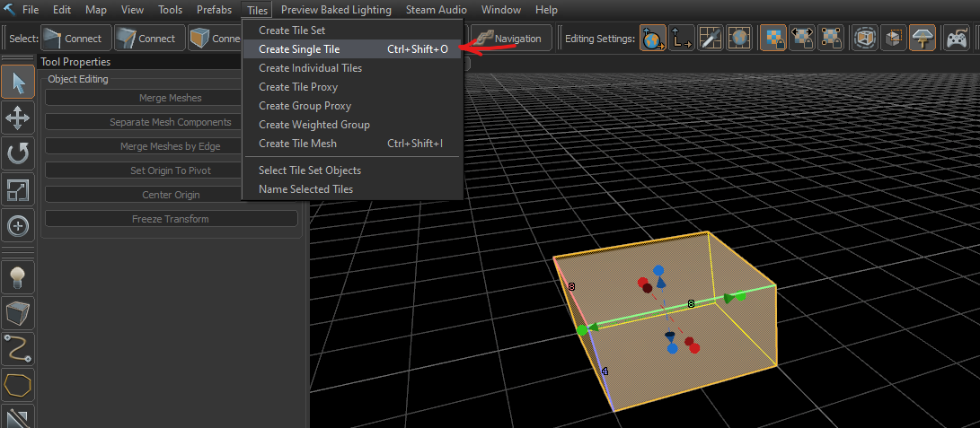980x428 pixels.
Task: Activate the Translate move tool
Action: pyautogui.click(x=17, y=118)
